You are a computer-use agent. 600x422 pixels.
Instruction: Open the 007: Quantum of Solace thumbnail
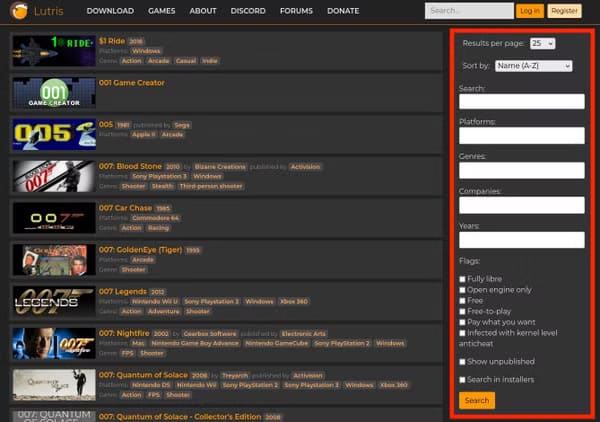(x=54, y=385)
